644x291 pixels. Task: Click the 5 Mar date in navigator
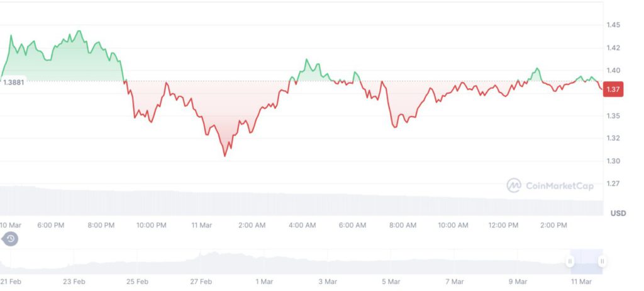pyautogui.click(x=391, y=282)
